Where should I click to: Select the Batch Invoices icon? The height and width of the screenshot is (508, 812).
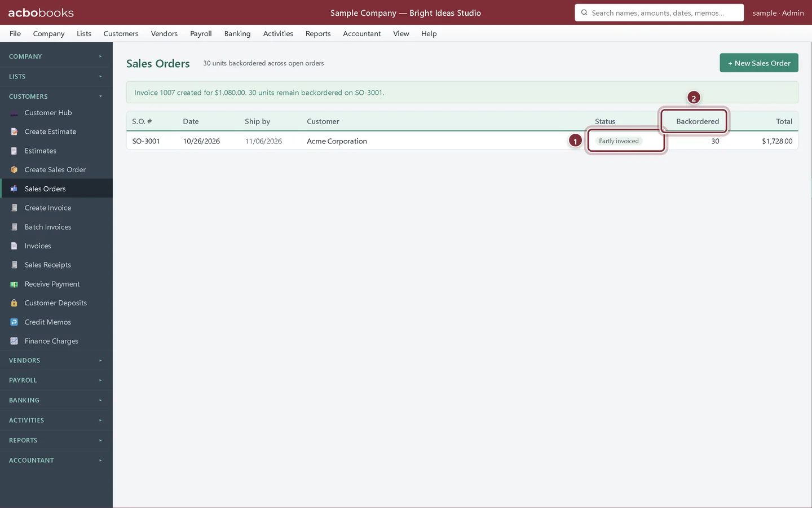pos(14,227)
